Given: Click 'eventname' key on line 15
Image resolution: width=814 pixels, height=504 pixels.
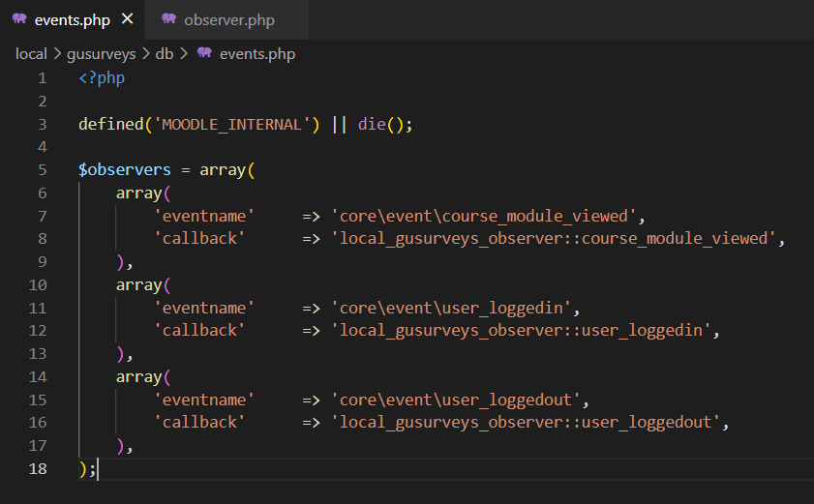Looking at the screenshot, I should point(204,400).
